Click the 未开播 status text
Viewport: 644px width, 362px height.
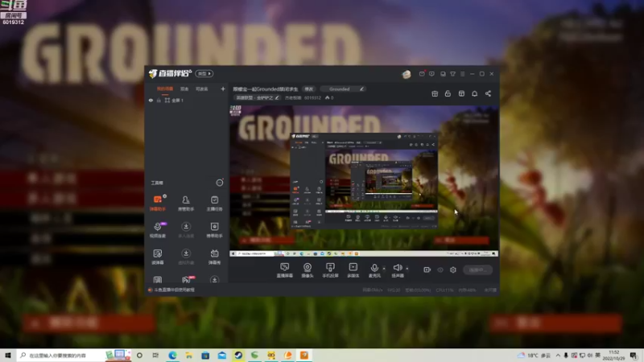490,290
